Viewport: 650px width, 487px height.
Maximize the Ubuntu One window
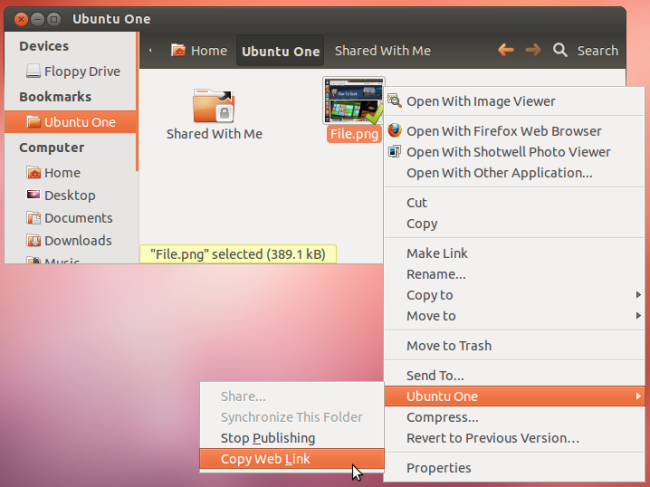(x=53, y=19)
